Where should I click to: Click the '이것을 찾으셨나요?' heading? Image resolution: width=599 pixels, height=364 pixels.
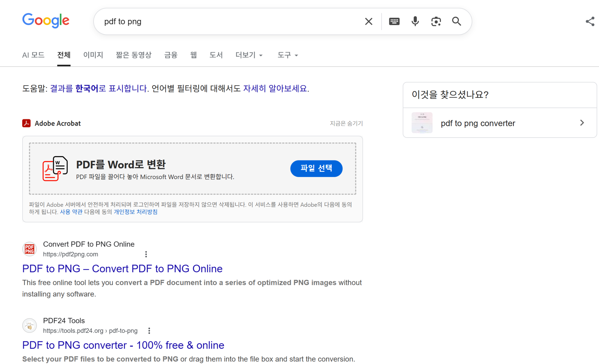coord(450,95)
